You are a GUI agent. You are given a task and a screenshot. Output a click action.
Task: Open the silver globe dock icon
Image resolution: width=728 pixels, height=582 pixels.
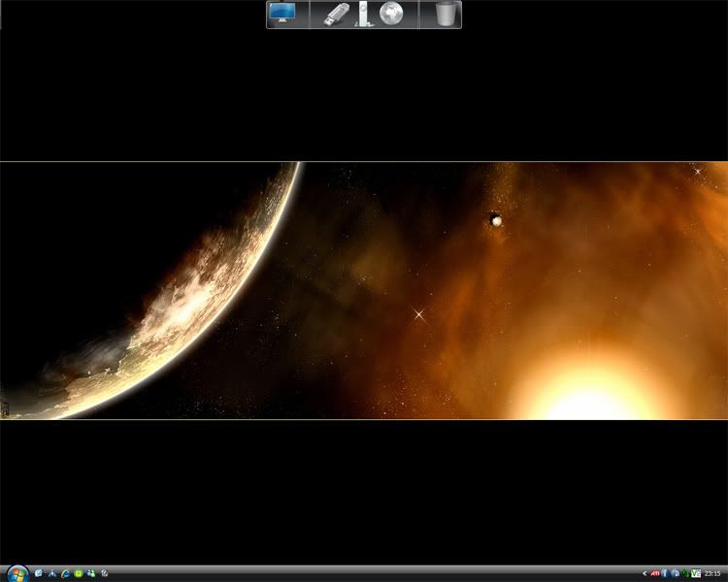tap(391, 13)
